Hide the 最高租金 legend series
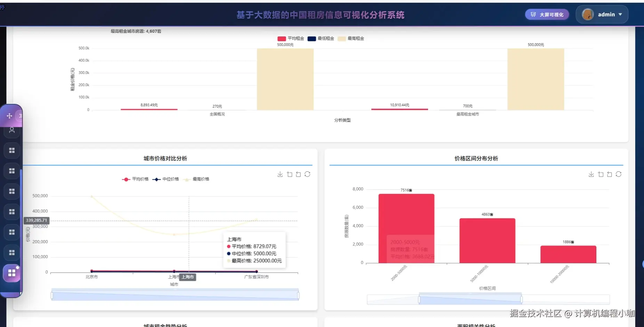 point(351,39)
